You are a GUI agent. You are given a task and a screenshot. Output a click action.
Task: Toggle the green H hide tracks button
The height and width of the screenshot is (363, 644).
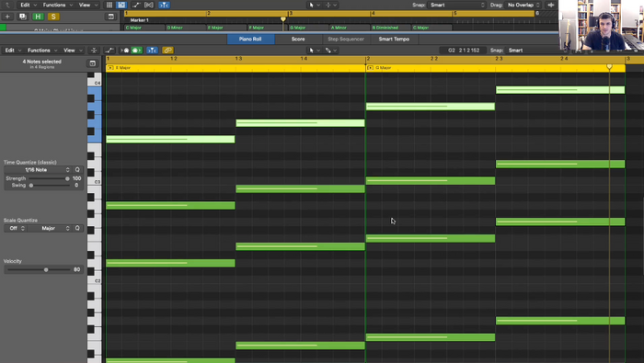click(38, 17)
